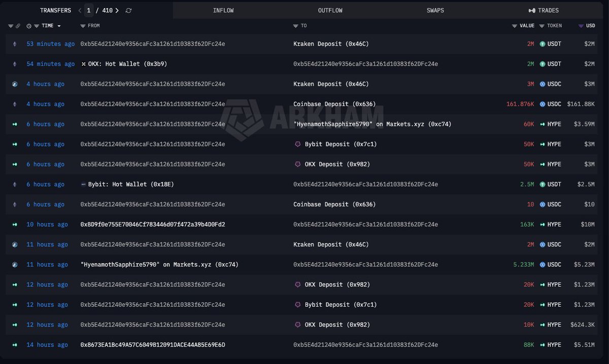The width and height of the screenshot is (609, 364).
Task: Click USDC token icon on $5.23M row
Action: 542,265
